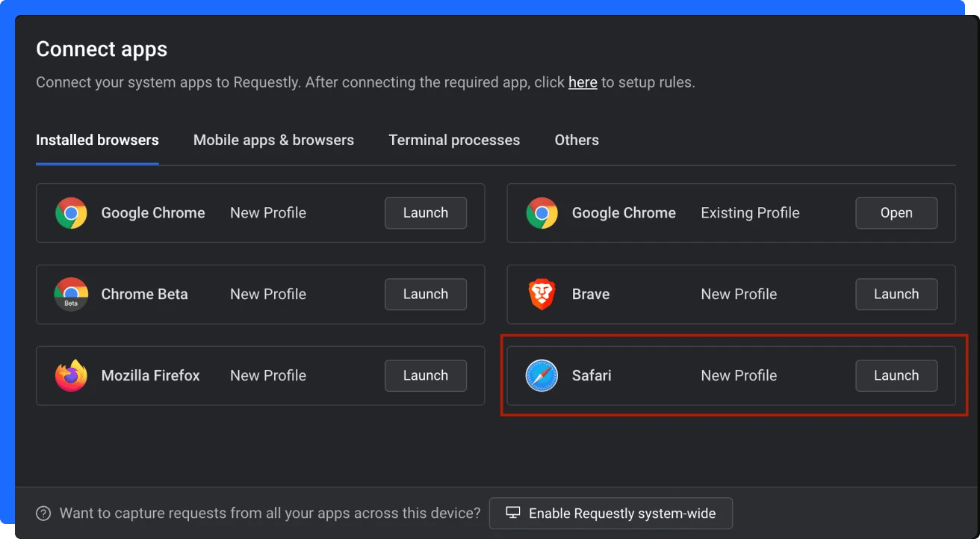Follow the "here" link to setup rules

point(583,83)
